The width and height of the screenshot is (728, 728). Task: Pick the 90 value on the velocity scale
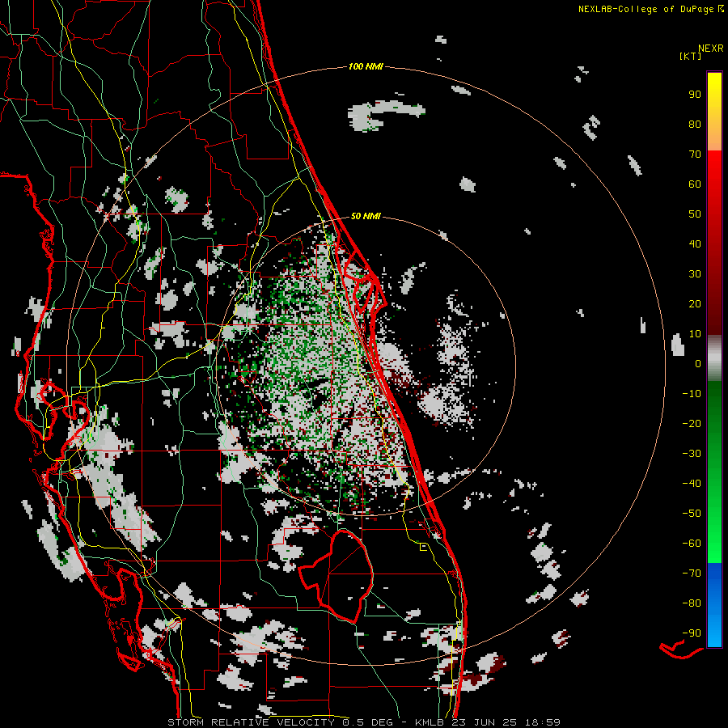point(695,95)
